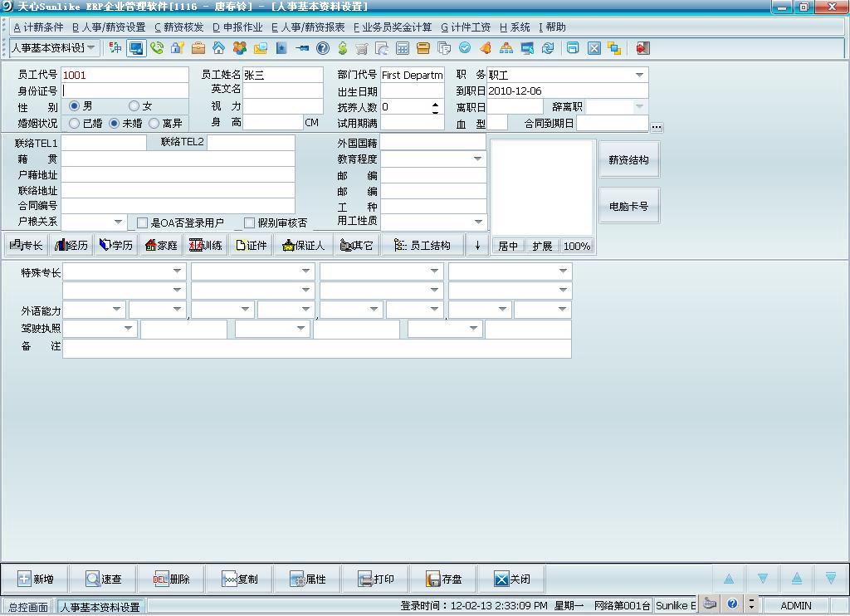Open the first 驾驶执照 dropdown
Image resolution: width=850 pixels, height=616 pixels.
[x=129, y=328]
